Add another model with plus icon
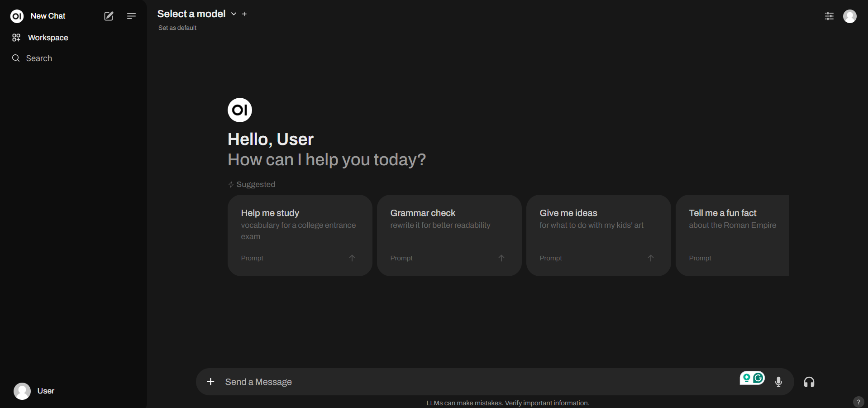This screenshot has height=408, width=868. coord(244,14)
